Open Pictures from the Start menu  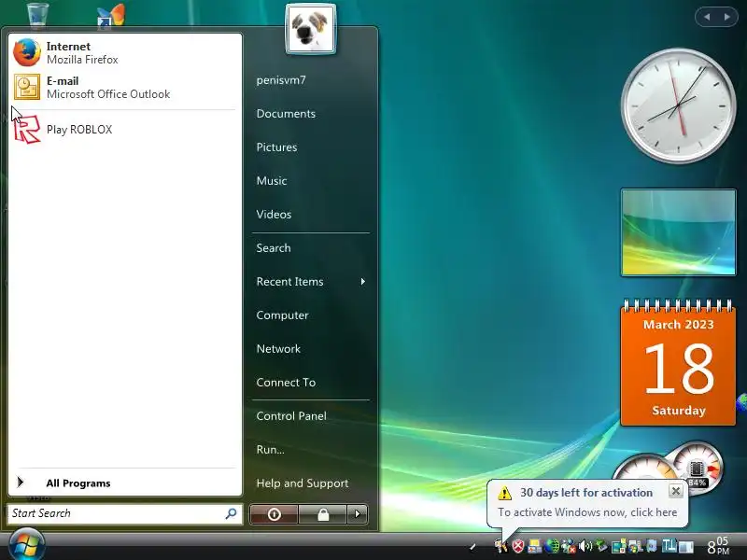(276, 147)
